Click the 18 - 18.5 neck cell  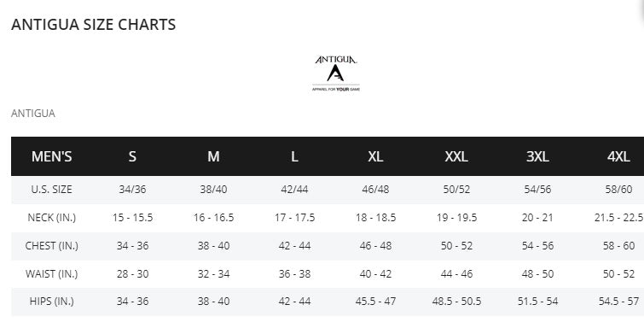(375, 218)
